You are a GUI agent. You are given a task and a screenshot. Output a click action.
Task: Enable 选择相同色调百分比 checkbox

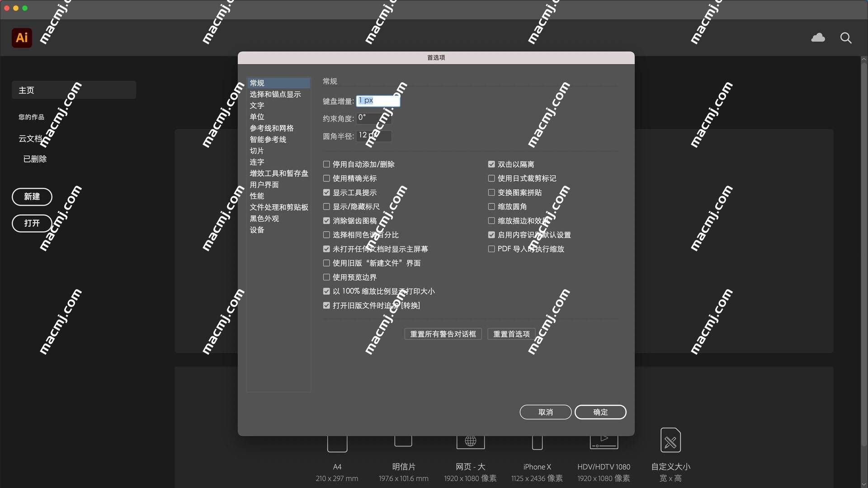pyautogui.click(x=326, y=235)
